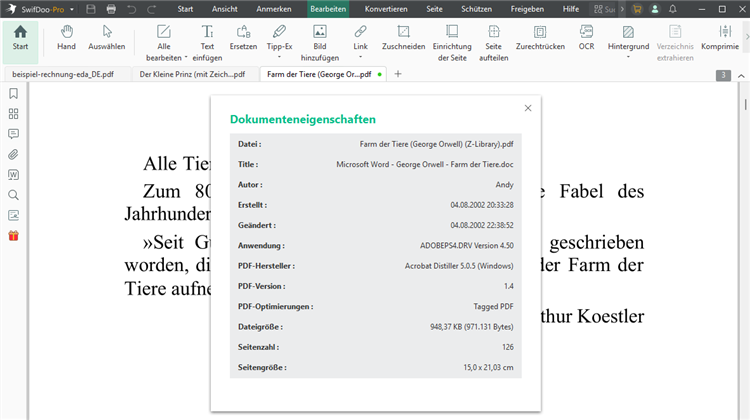
Task: Click the search box in title bar
Action: [x=604, y=9]
